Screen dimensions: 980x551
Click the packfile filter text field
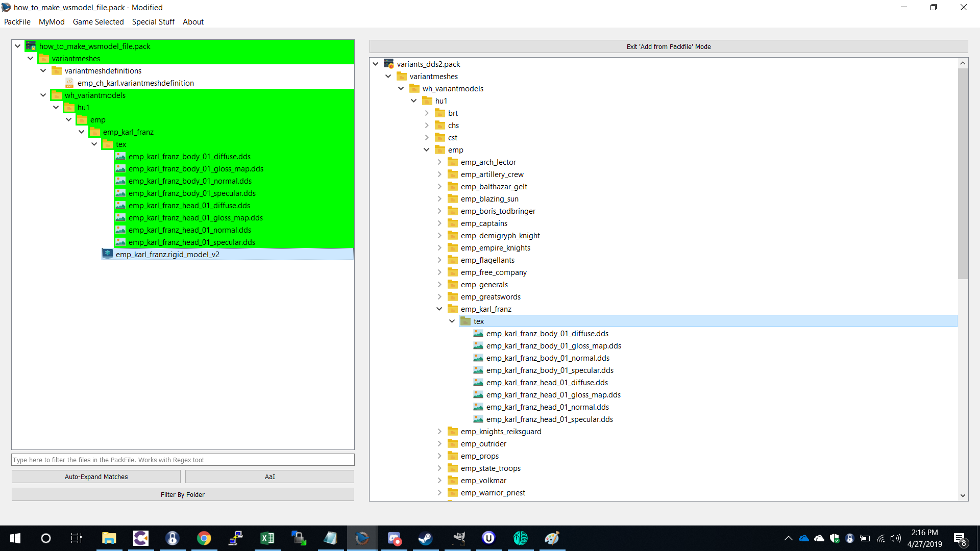[183, 460]
